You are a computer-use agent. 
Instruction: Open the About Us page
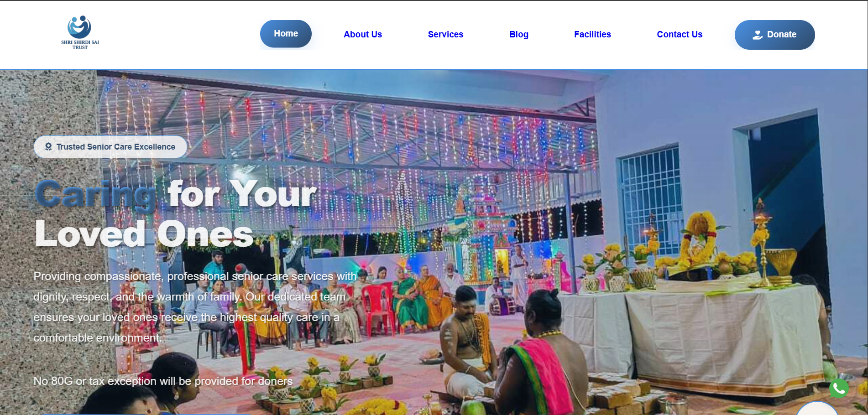pyautogui.click(x=363, y=34)
